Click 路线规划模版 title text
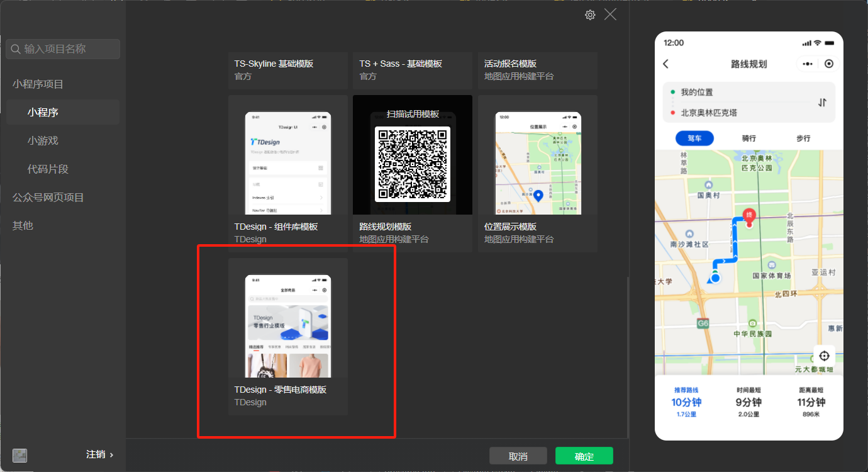Screen dimensions: 868x472 pos(386,227)
